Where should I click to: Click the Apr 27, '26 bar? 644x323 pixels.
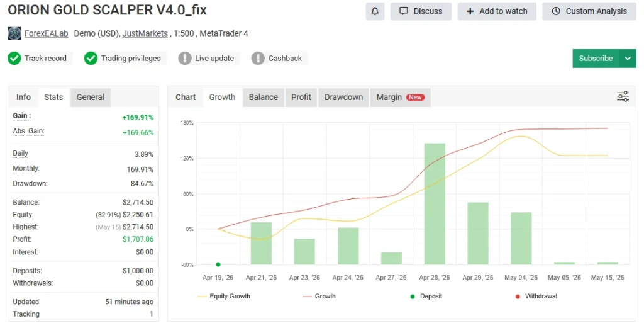coord(391,258)
